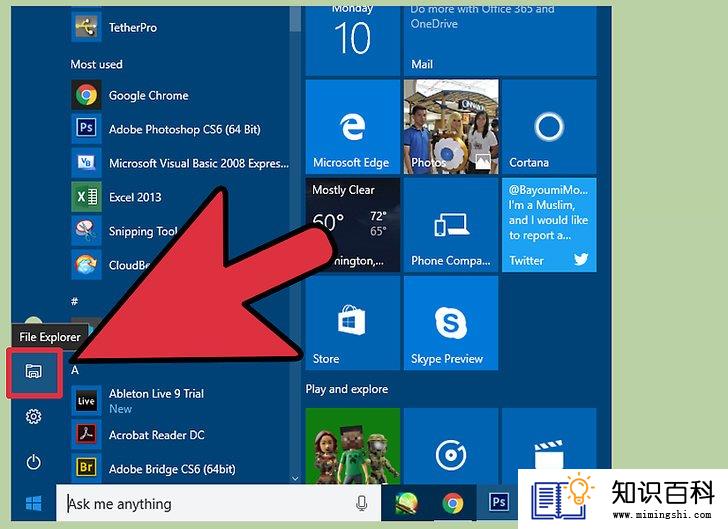Click the Ask me anything search box
Image resolution: width=728 pixels, height=529 pixels.
[x=218, y=503]
